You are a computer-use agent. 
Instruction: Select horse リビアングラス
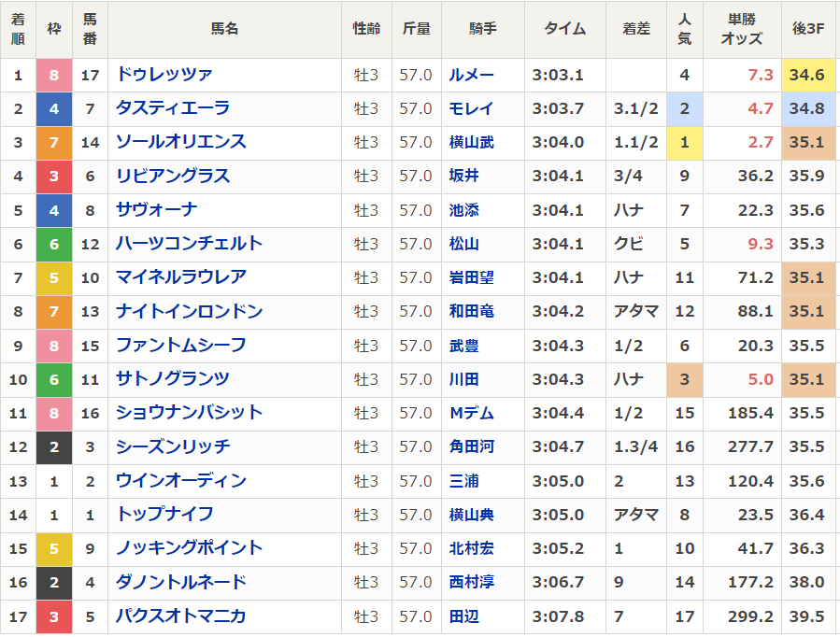(x=172, y=176)
